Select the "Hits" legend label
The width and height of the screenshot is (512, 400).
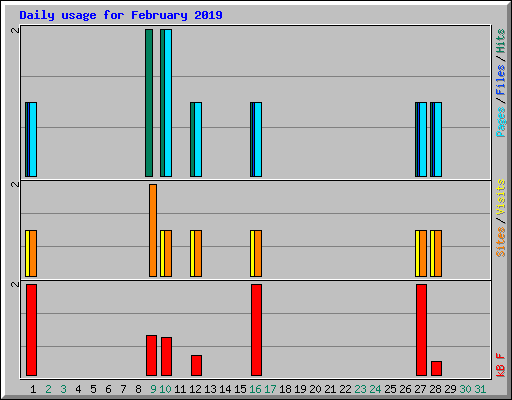click(501, 41)
